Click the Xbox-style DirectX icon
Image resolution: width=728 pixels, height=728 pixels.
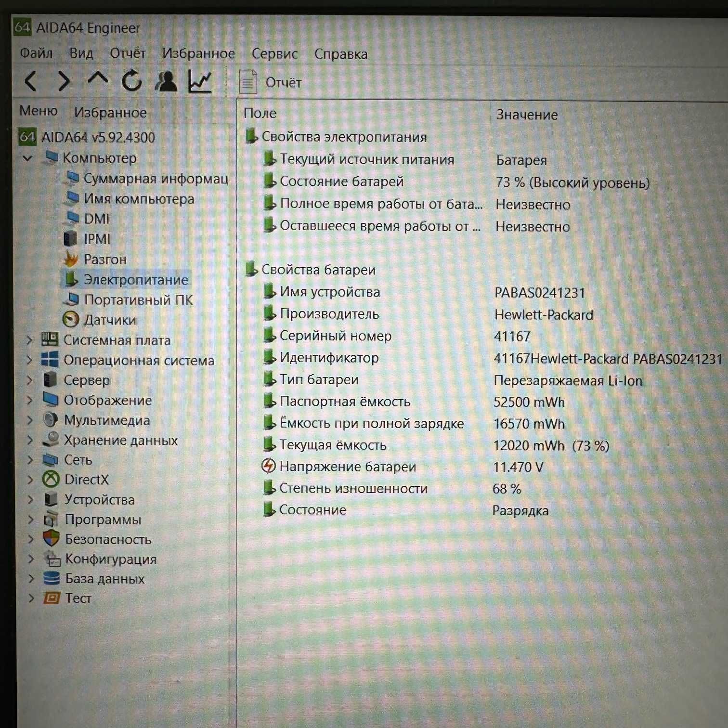[51, 479]
